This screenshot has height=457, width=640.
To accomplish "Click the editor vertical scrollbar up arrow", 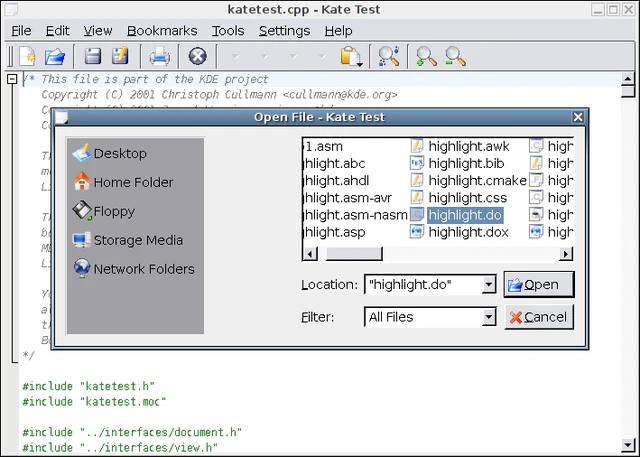I will coord(628,79).
